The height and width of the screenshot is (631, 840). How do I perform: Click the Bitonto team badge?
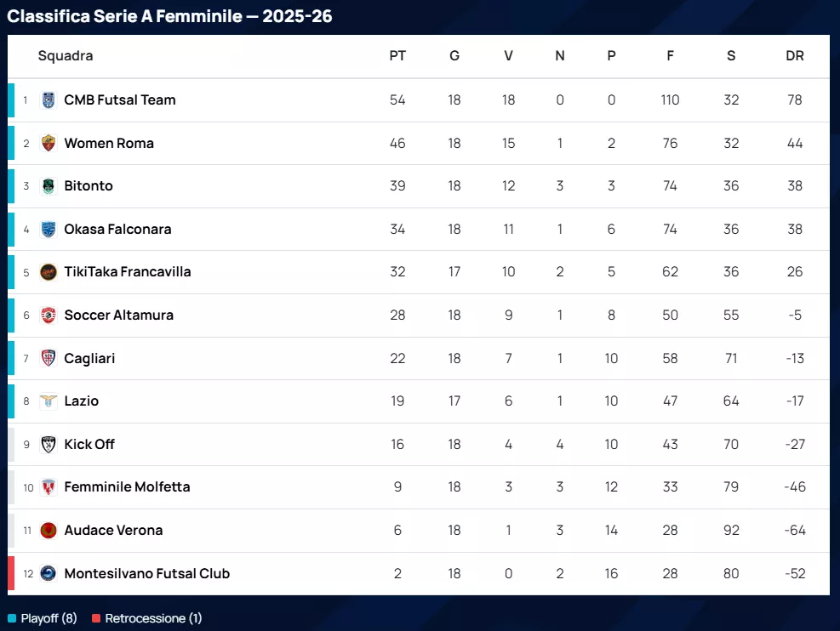(49, 186)
